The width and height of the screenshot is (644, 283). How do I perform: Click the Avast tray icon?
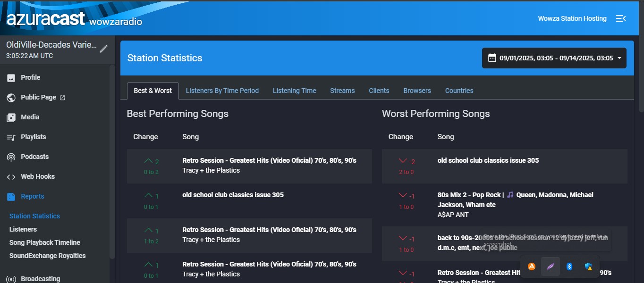click(531, 266)
